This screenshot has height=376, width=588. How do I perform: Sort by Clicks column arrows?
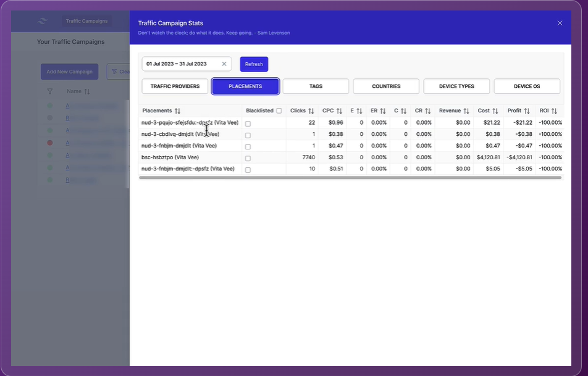311,111
